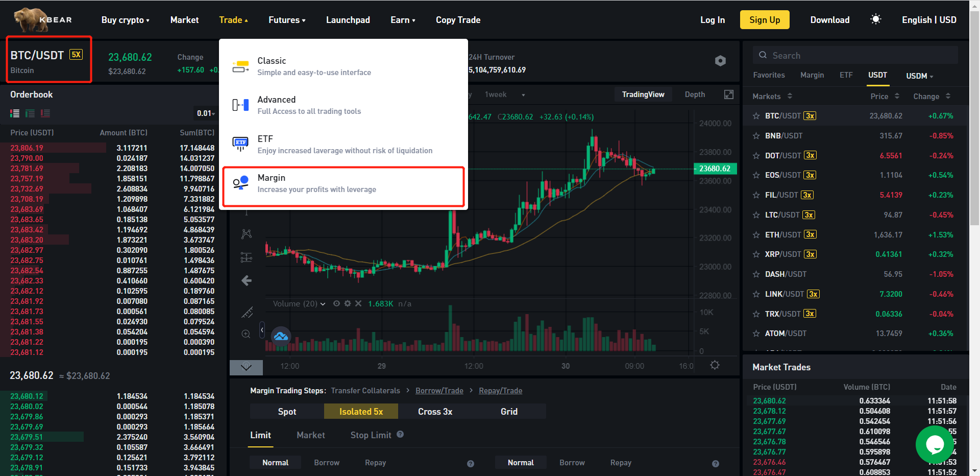Open the live chat support bubble
Viewport: 980px width, 476px height.
[x=935, y=445]
